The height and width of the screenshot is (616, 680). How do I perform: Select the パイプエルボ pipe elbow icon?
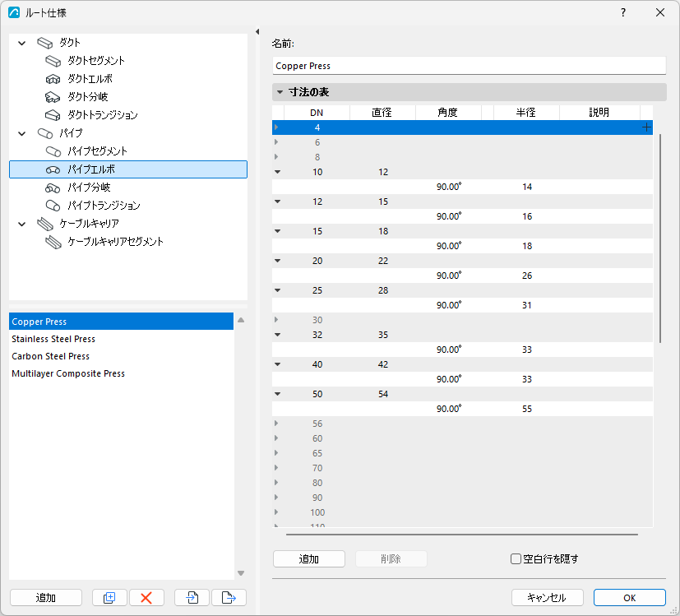53,169
